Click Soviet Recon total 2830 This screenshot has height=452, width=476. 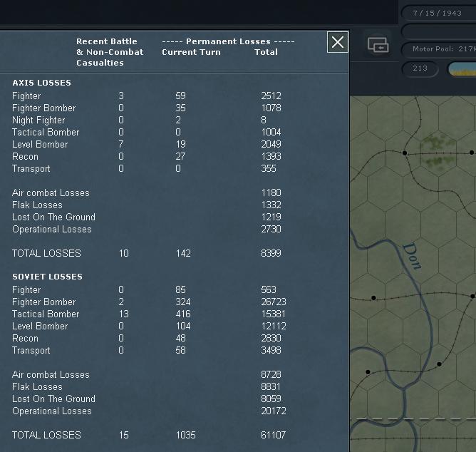click(x=271, y=338)
